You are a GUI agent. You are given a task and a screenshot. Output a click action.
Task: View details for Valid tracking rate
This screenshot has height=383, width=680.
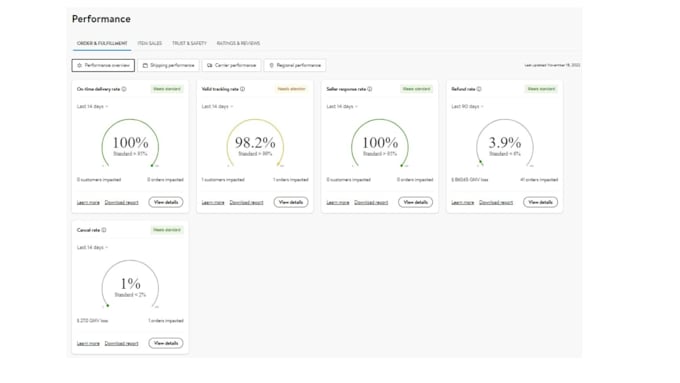(x=291, y=202)
